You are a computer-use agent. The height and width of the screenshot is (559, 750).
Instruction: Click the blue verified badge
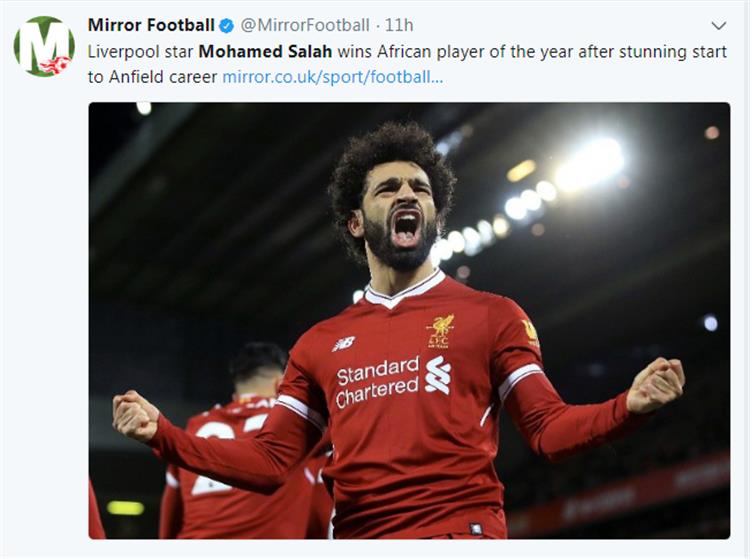point(227,25)
